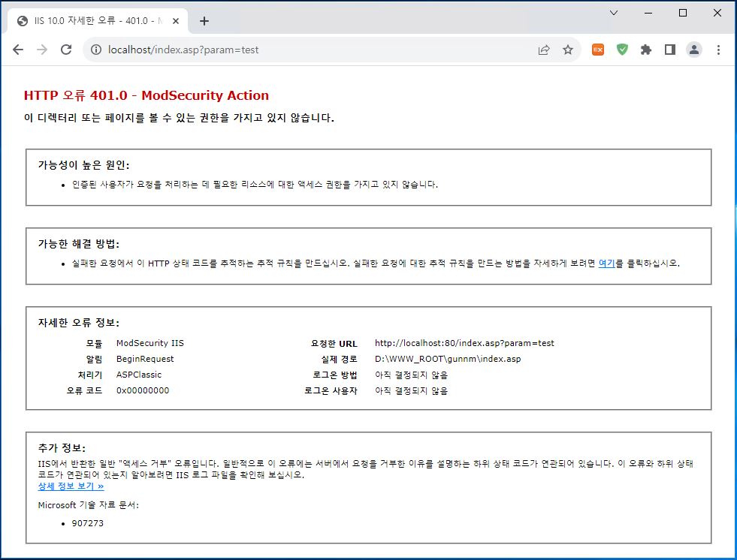View site information icon in address bar
Image resolution: width=737 pixels, height=560 pixels.
pyautogui.click(x=96, y=50)
